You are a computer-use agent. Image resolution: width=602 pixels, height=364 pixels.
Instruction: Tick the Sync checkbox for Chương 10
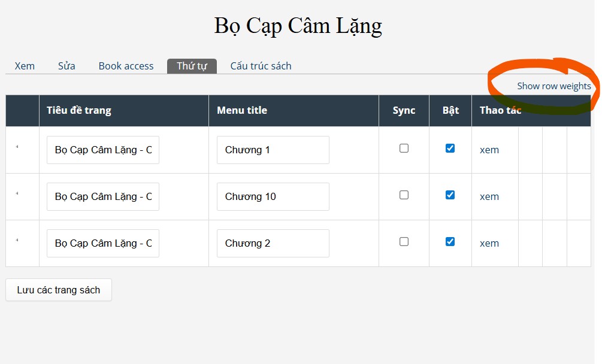(x=404, y=195)
